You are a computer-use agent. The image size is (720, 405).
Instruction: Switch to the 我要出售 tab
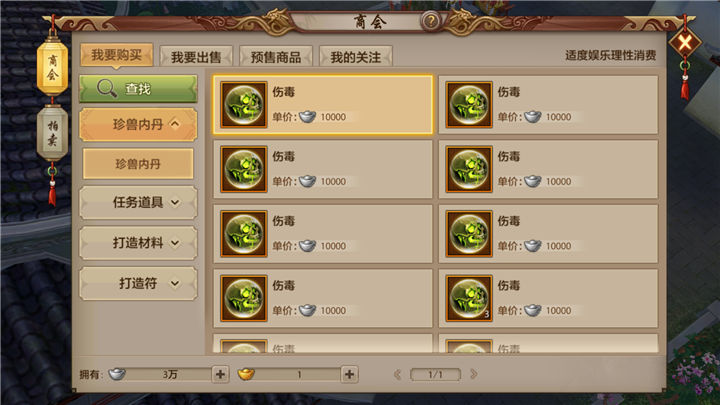click(196, 56)
